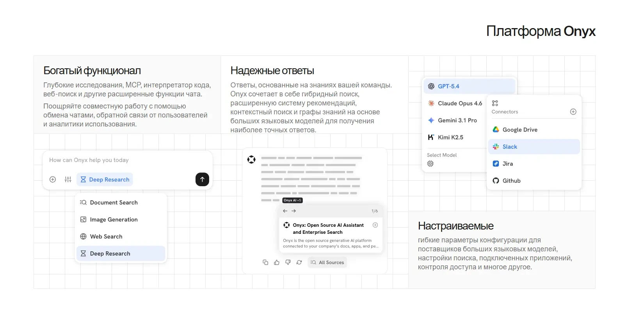Go to next source with right arrow

[x=294, y=211]
